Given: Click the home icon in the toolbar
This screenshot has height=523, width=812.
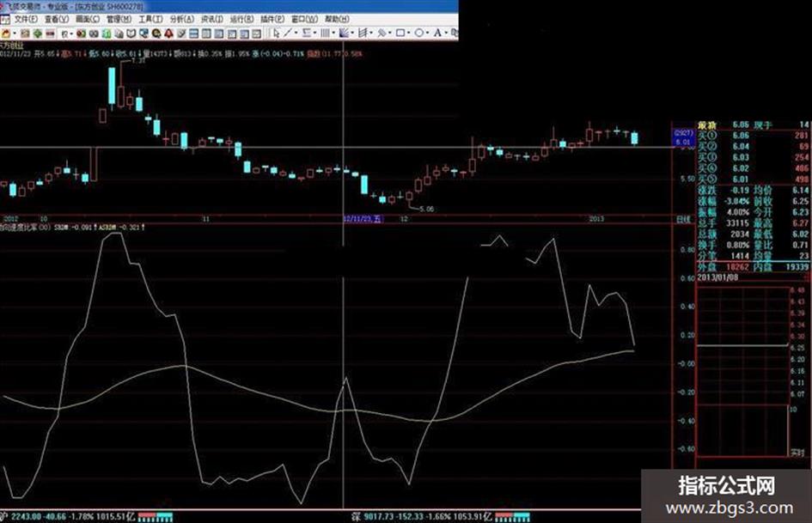Looking at the screenshot, I should 6,33.
